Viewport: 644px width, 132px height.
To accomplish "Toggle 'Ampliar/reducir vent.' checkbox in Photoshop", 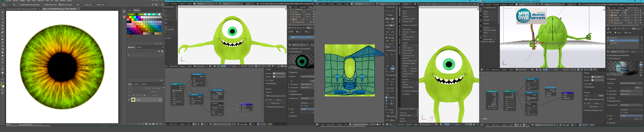I will (43, 5).
